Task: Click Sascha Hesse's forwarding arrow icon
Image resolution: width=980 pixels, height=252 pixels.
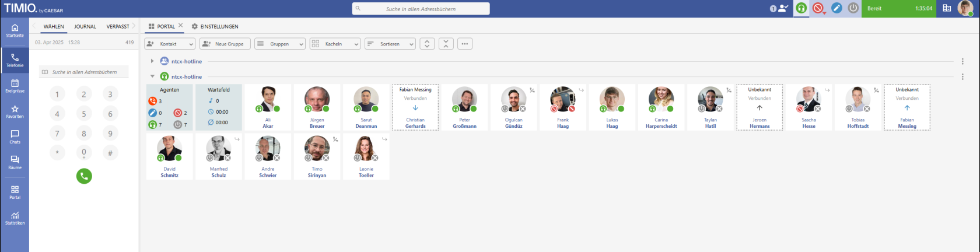Action: point(827,90)
